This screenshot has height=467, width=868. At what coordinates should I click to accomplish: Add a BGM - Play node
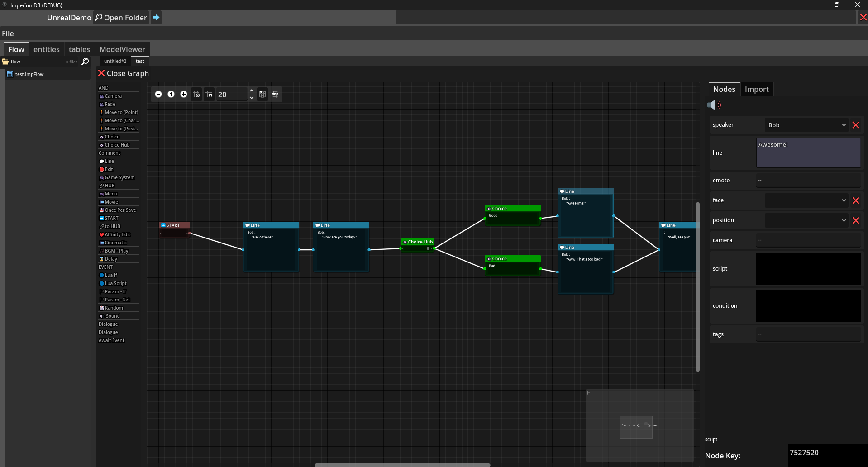(x=119, y=251)
